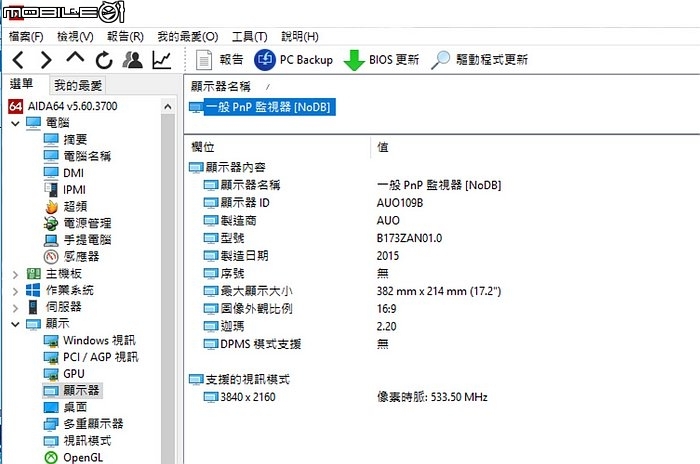Select the 顯示器 ID row

[237, 203]
